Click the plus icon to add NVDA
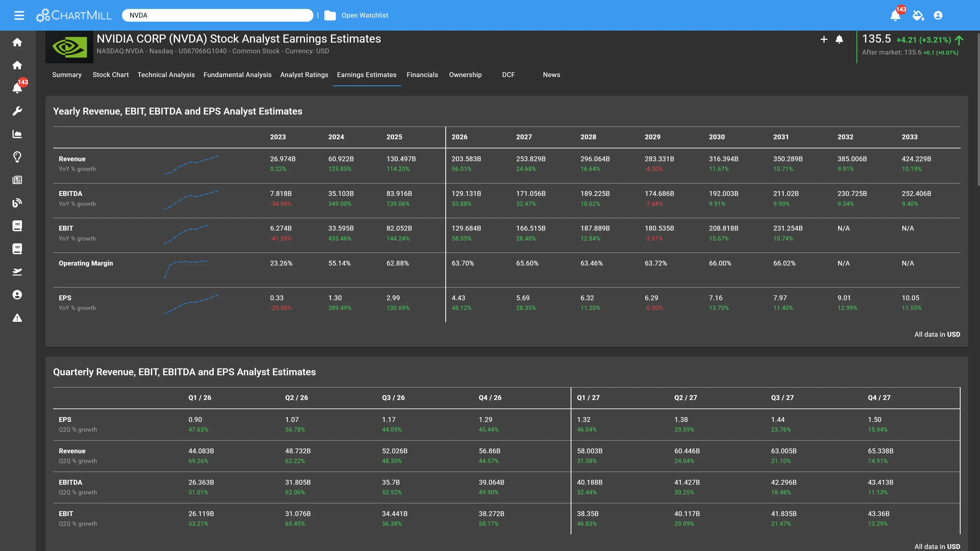The image size is (980, 551). [x=824, y=39]
